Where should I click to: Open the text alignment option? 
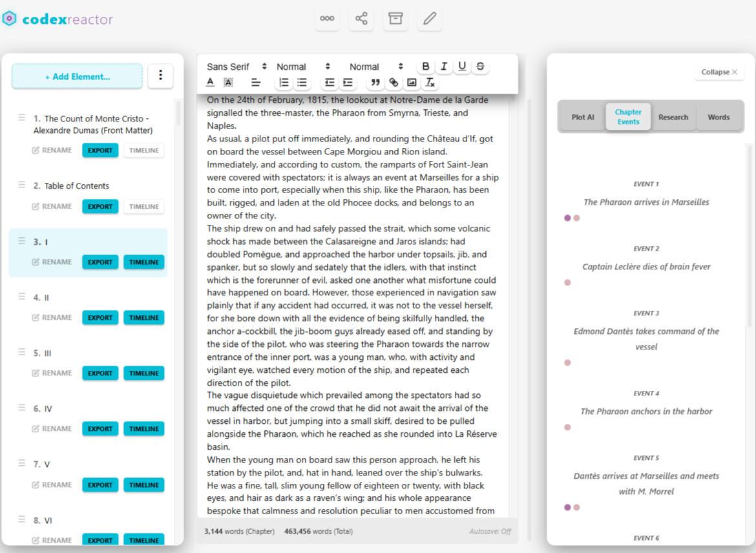(x=255, y=83)
